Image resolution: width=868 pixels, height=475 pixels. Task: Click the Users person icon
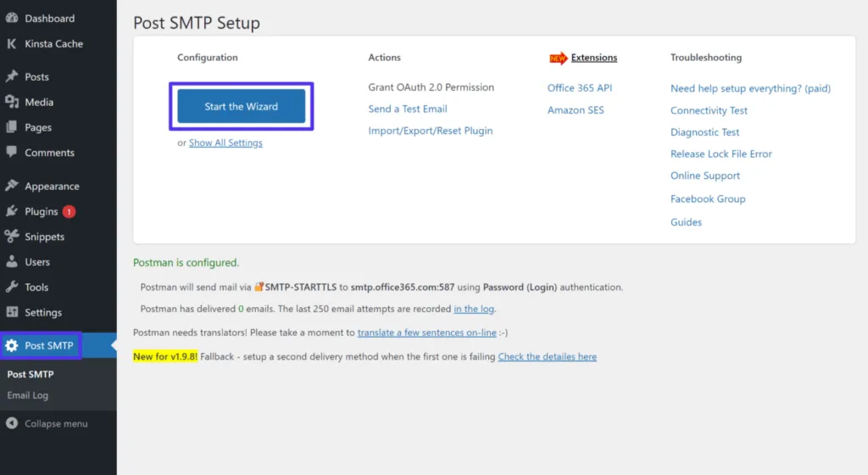coord(12,262)
